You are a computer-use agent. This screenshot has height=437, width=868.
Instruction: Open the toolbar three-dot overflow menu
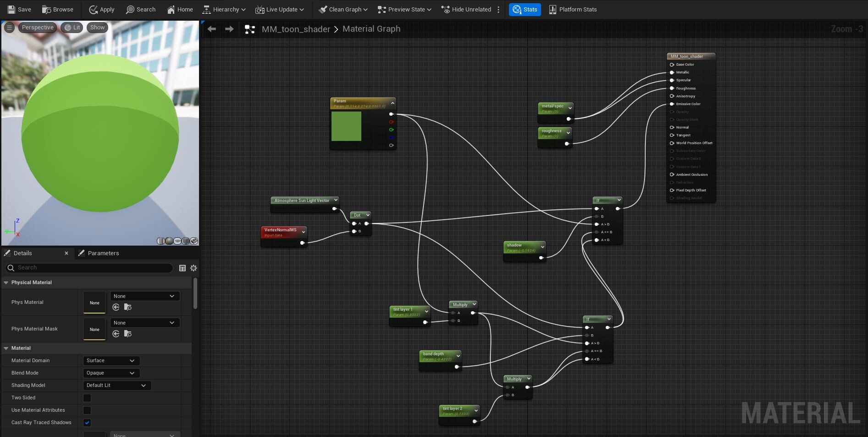(x=498, y=9)
